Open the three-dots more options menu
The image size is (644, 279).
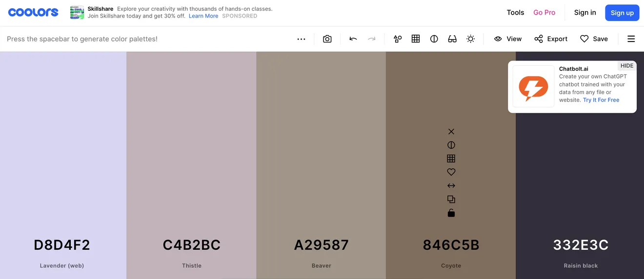(302, 39)
